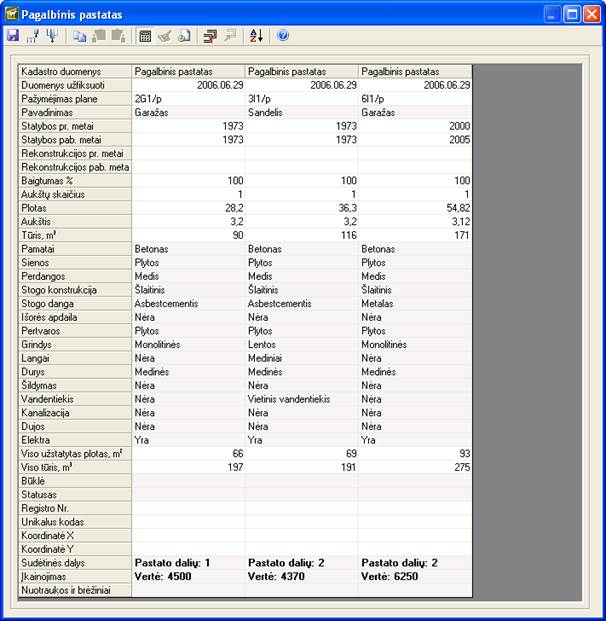
Task: Click the second grayed-out paste clipboard icon
Action: (118, 36)
